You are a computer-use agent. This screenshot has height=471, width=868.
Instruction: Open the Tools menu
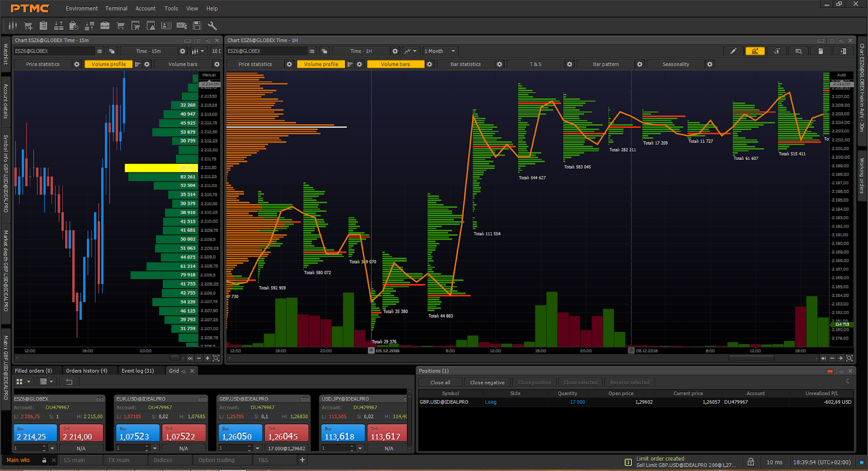171,8
